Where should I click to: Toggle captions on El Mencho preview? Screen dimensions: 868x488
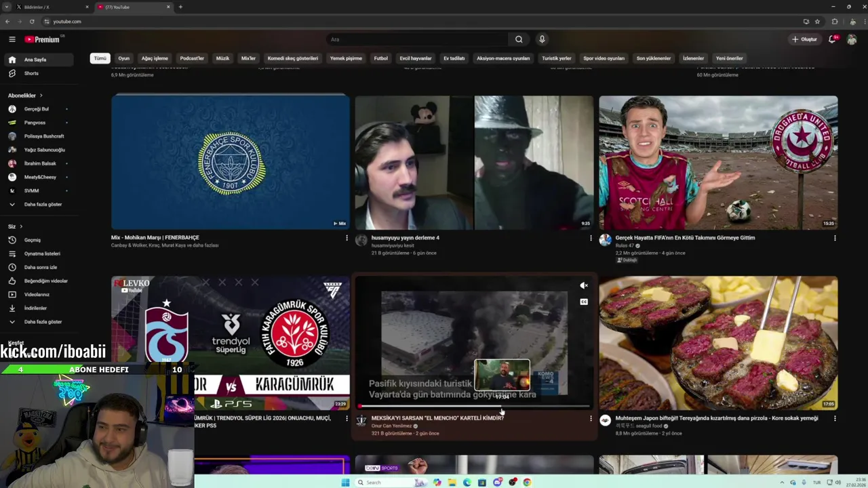pyautogui.click(x=584, y=302)
